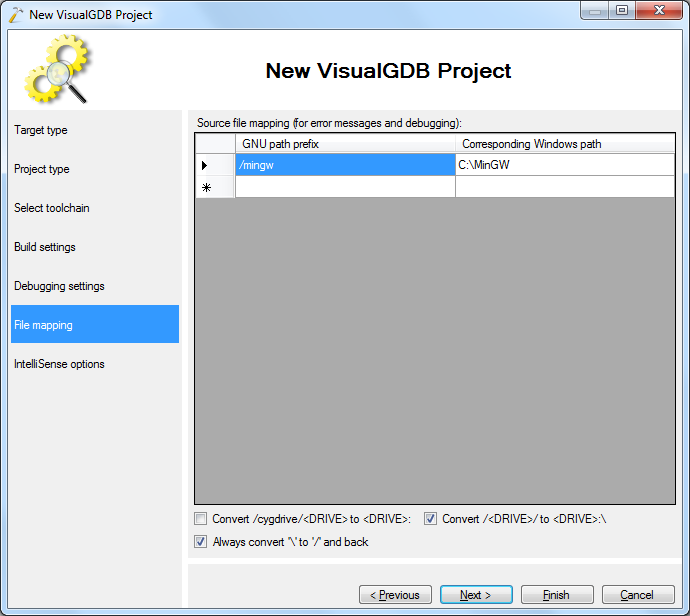Click the Previous button
The height and width of the screenshot is (616, 690).
pos(395,595)
